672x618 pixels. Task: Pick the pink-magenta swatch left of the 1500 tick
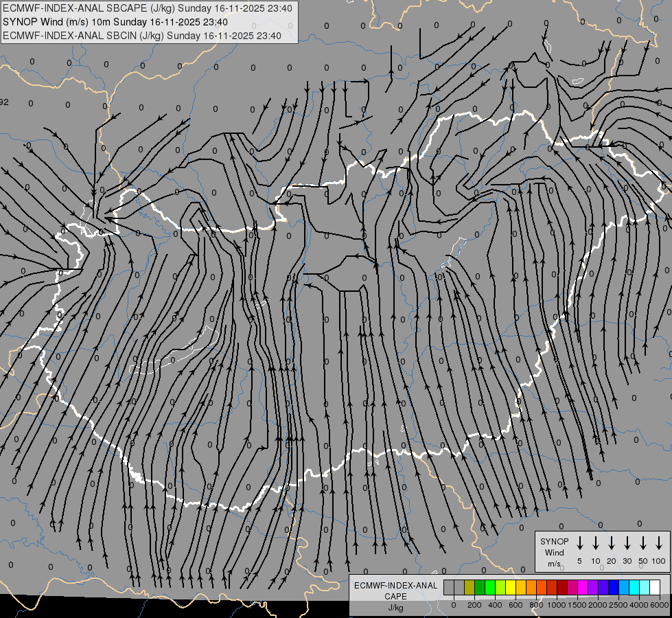coord(572,587)
